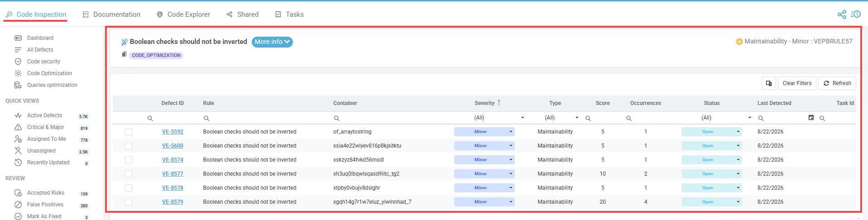Click the Assigned To Me person icon

coord(18,139)
